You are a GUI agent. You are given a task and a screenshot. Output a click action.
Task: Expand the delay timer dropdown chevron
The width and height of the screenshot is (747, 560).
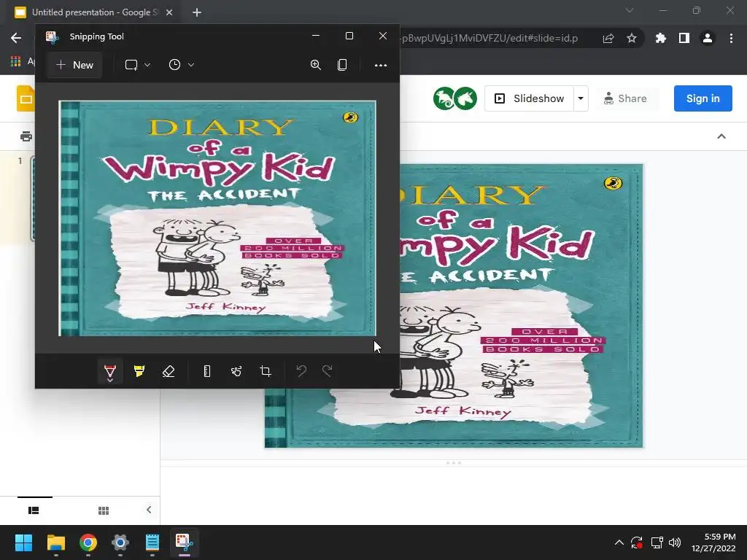coord(191,65)
